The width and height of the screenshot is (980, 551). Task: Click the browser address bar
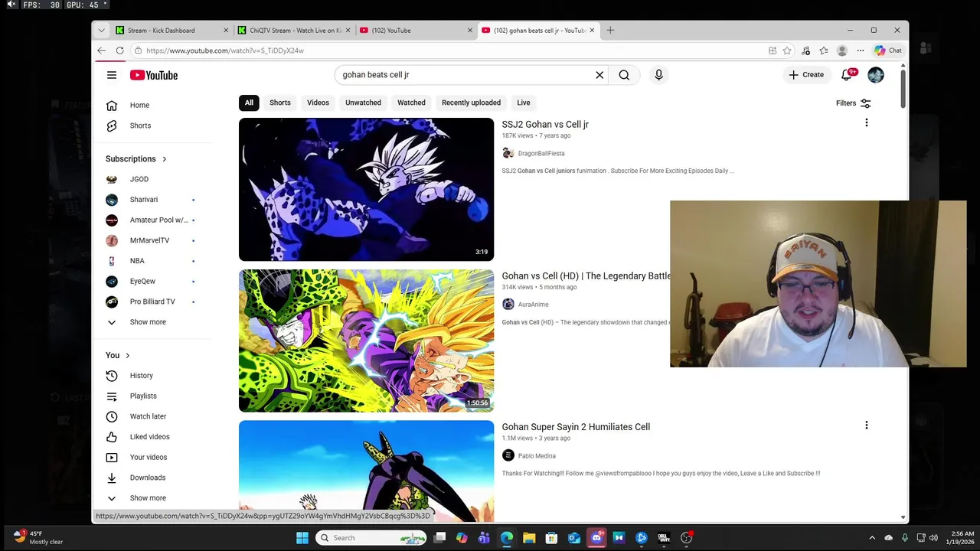pyautogui.click(x=452, y=51)
